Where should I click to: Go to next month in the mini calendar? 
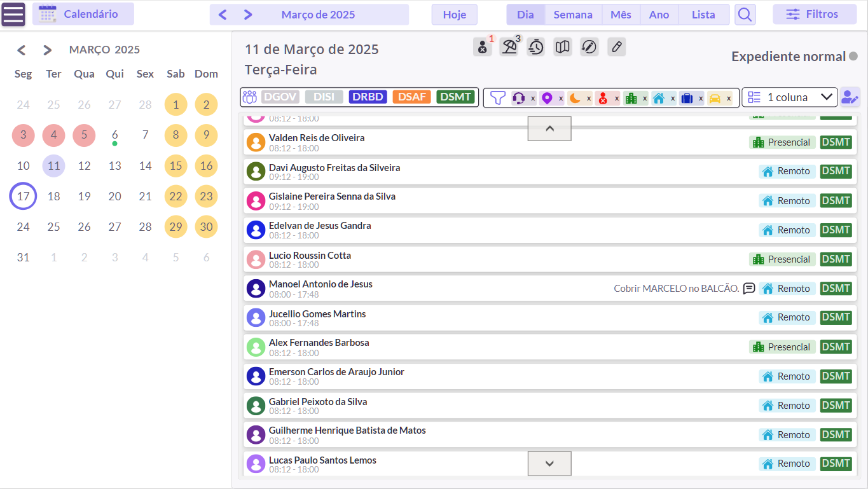coord(47,50)
